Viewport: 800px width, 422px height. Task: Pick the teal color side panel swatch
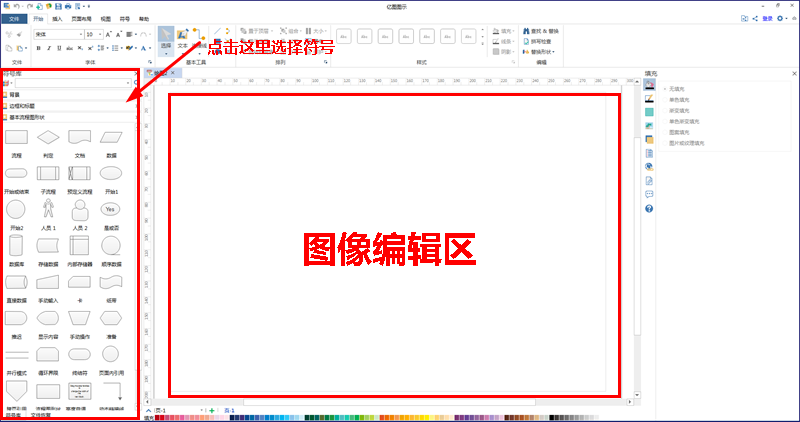pos(649,112)
